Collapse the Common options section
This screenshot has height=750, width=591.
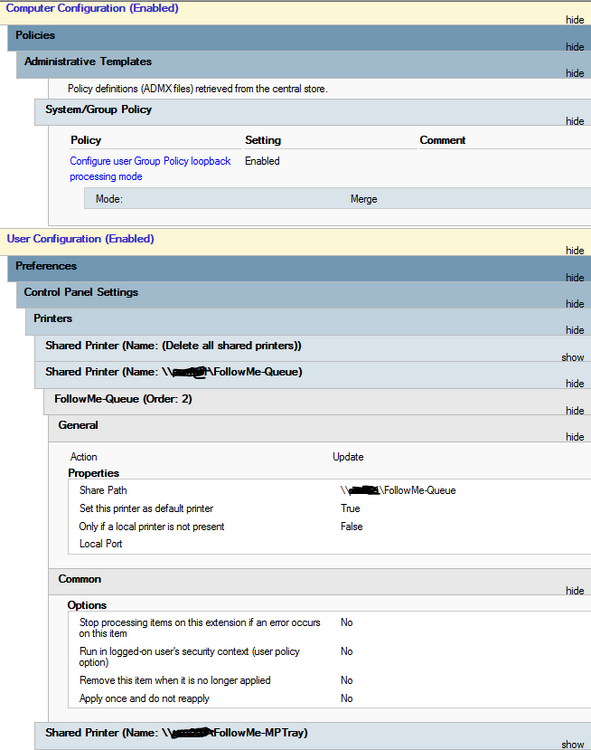[x=575, y=591]
